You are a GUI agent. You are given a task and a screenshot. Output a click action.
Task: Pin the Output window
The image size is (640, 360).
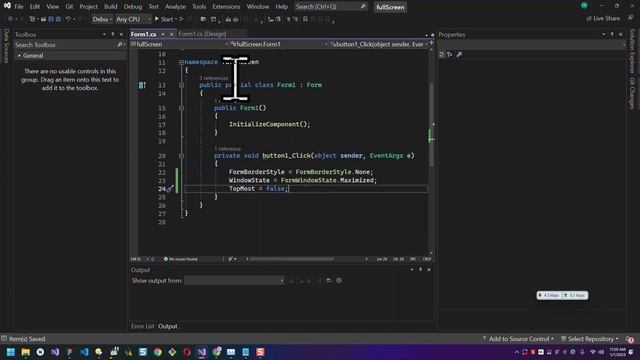420,269
